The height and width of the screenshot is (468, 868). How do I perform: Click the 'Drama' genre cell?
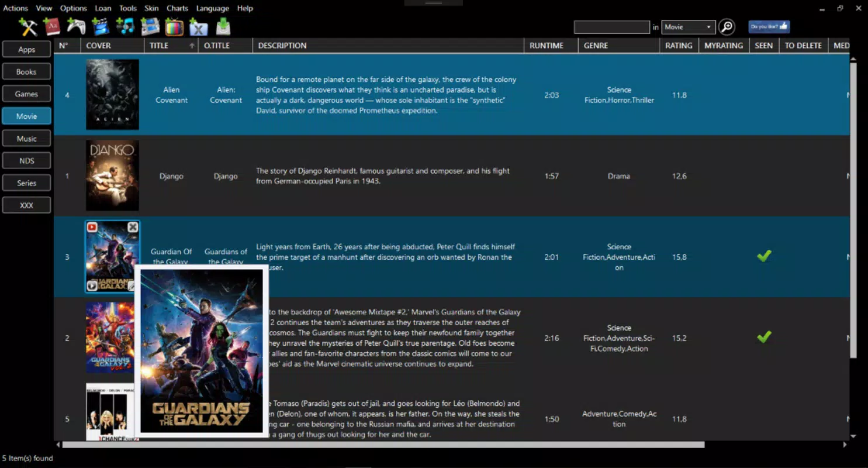point(619,176)
